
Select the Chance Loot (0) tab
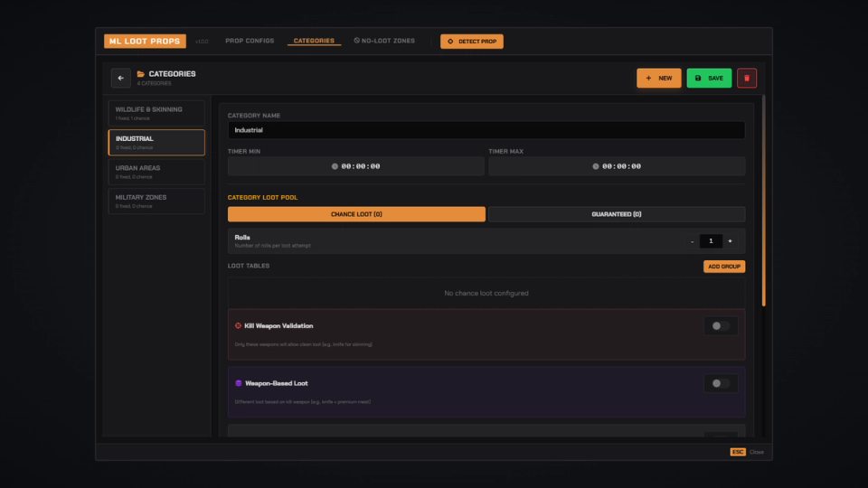coord(356,214)
